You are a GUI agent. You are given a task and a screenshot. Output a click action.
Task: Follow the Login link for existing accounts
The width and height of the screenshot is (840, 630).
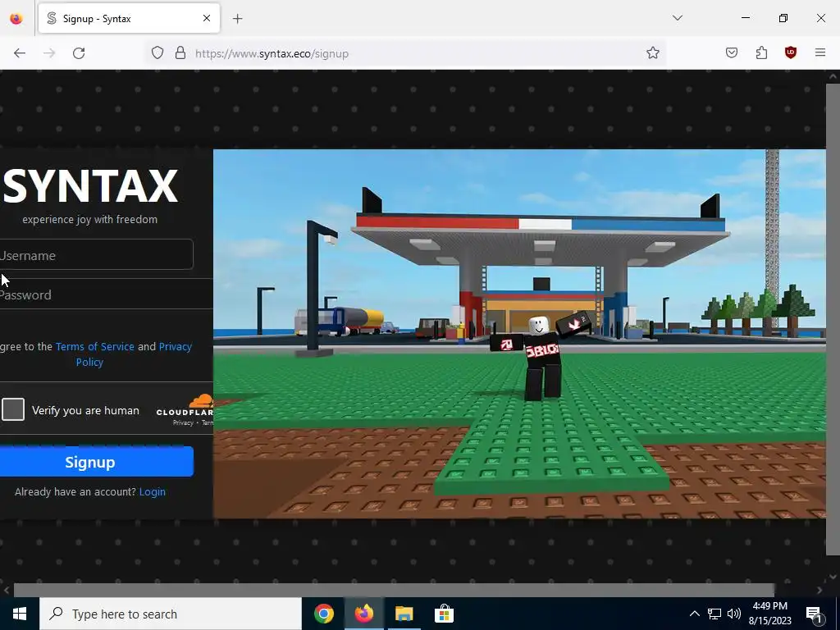click(152, 492)
